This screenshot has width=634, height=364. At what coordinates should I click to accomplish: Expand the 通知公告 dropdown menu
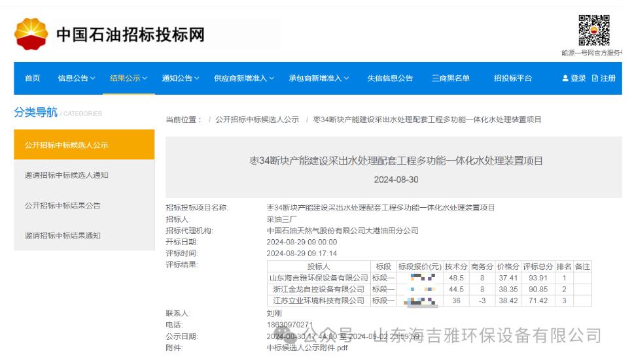[181, 78]
